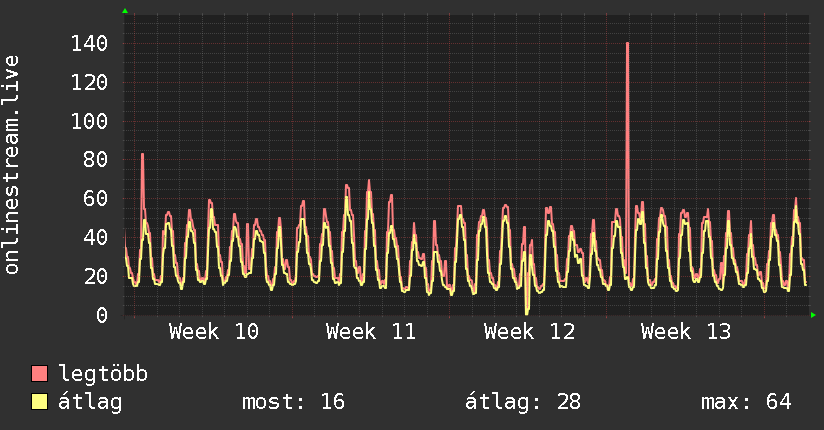Click the 120 y-axis value
The width and height of the screenshot is (824, 430).
click(x=89, y=83)
